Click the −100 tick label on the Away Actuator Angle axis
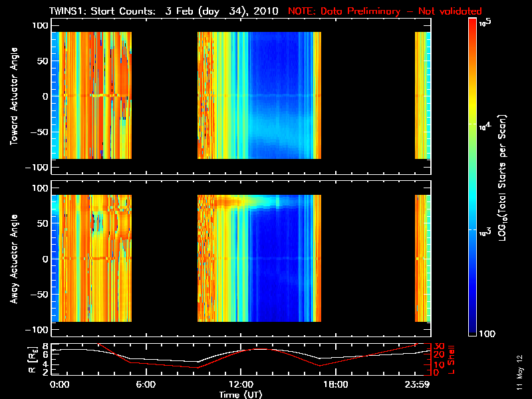 [37, 330]
